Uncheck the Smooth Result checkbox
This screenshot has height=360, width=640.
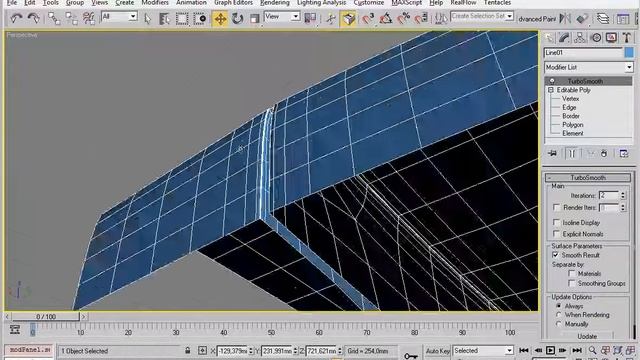(x=556, y=255)
